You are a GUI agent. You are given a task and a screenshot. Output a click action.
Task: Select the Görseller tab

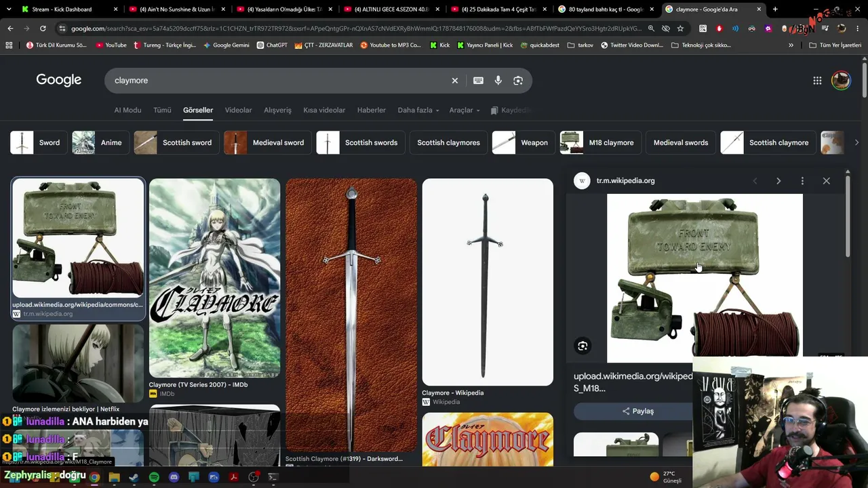point(198,110)
